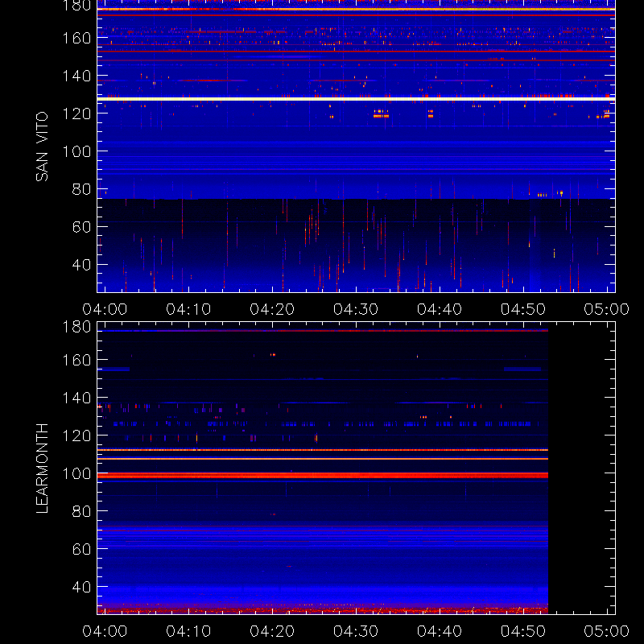
Task: Click the 04:10 time label below San Vito plot
Action: pos(188,309)
